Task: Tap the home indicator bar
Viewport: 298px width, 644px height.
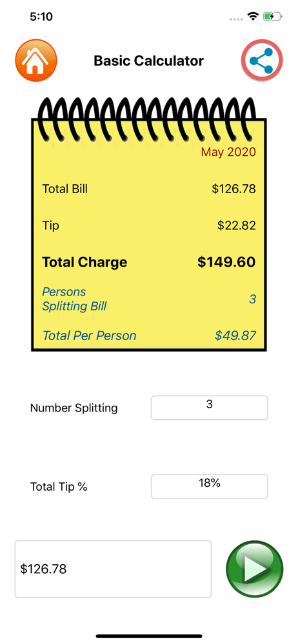Action: pos(149,636)
